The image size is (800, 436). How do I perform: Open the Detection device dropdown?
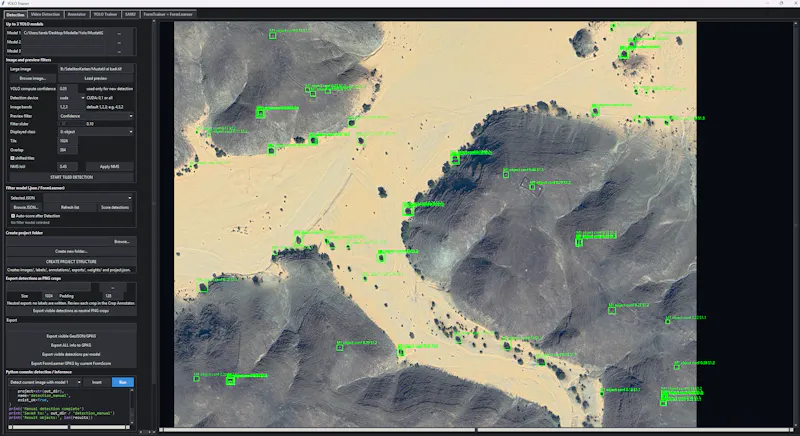click(x=71, y=98)
